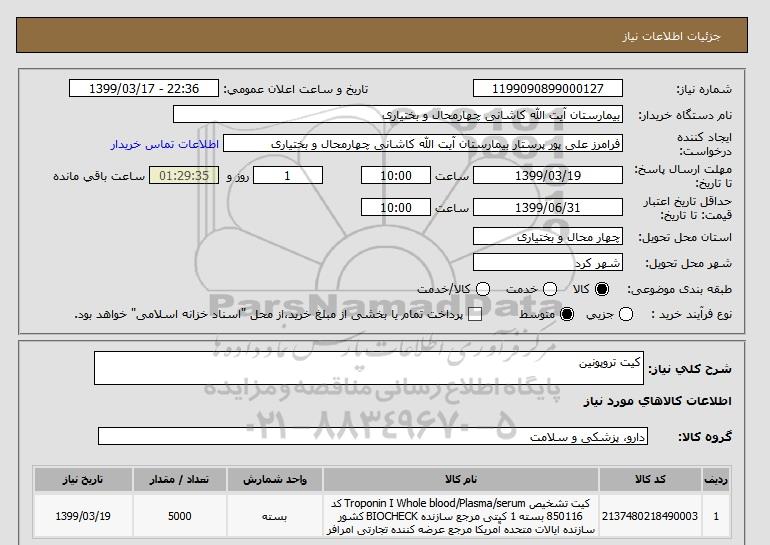Click the buyer organization name field
770x545 pixels.
(398, 114)
